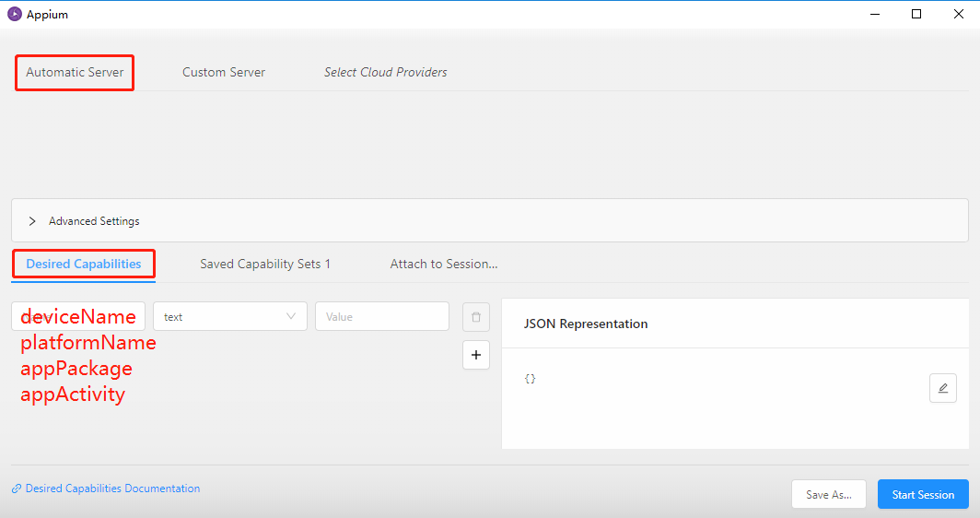This screenshot has width=980, height=518.
Task: Switch to the Custom Server tab
Action: [x=224, y=72]
